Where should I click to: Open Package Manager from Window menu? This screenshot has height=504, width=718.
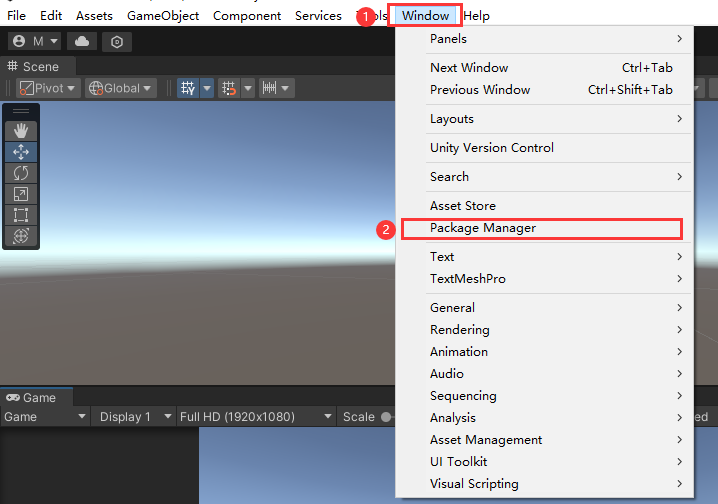[x=542, y=228]
